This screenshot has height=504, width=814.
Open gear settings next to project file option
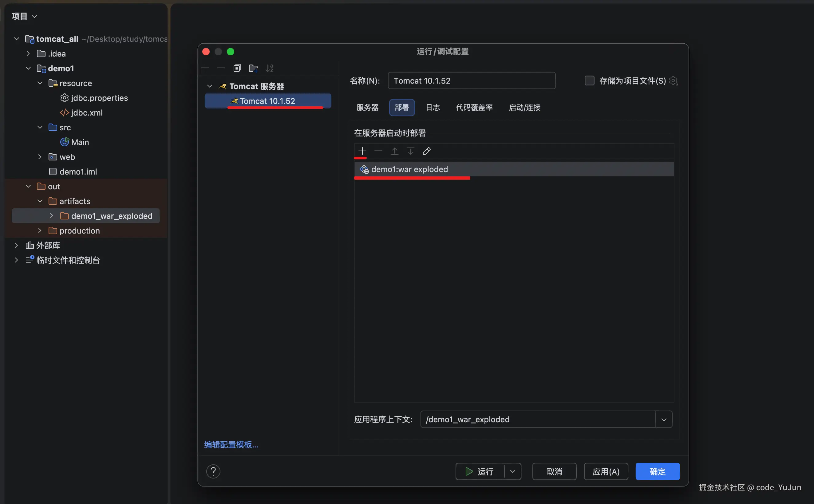(673, 81)
